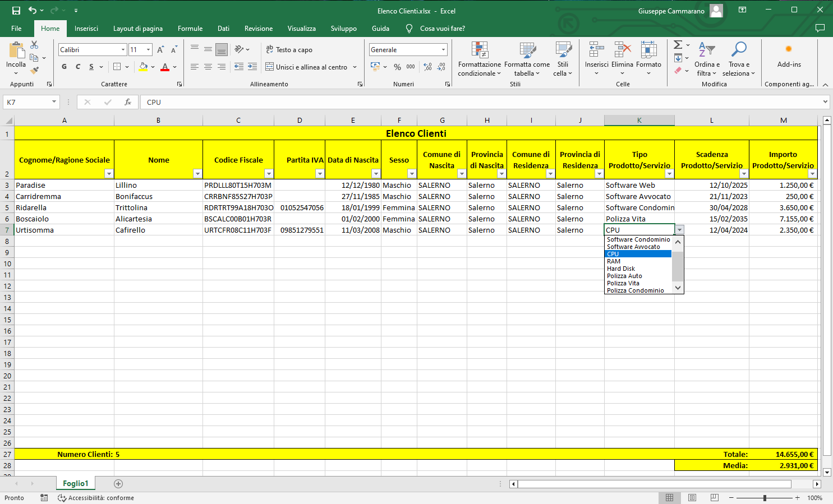
Task: Open Formatta come tabella gallery
Action: 527,59
